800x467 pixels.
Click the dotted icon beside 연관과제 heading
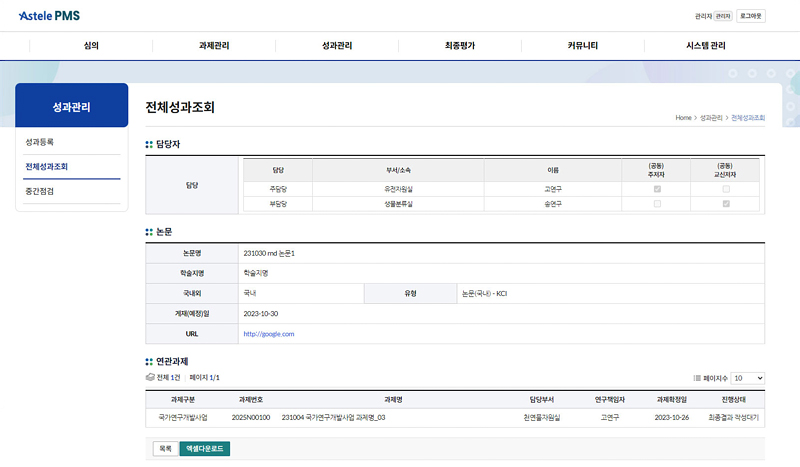tap(149, 361)
